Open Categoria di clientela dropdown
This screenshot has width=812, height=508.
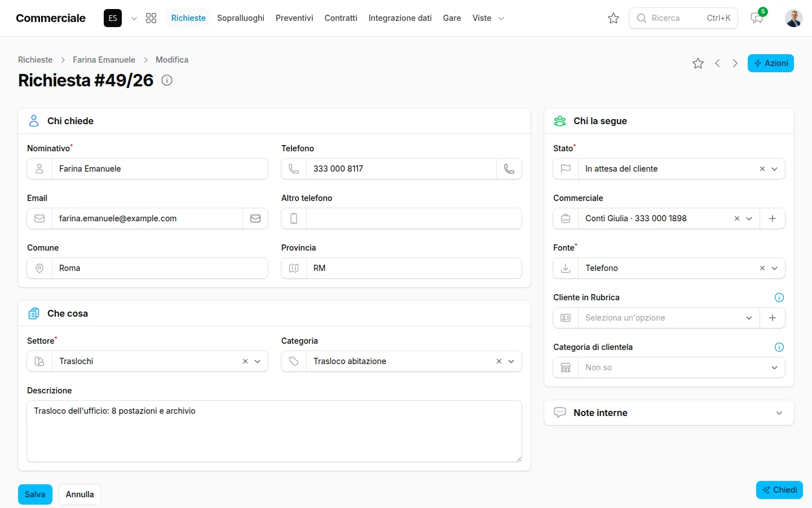click(x=775, y=367)
